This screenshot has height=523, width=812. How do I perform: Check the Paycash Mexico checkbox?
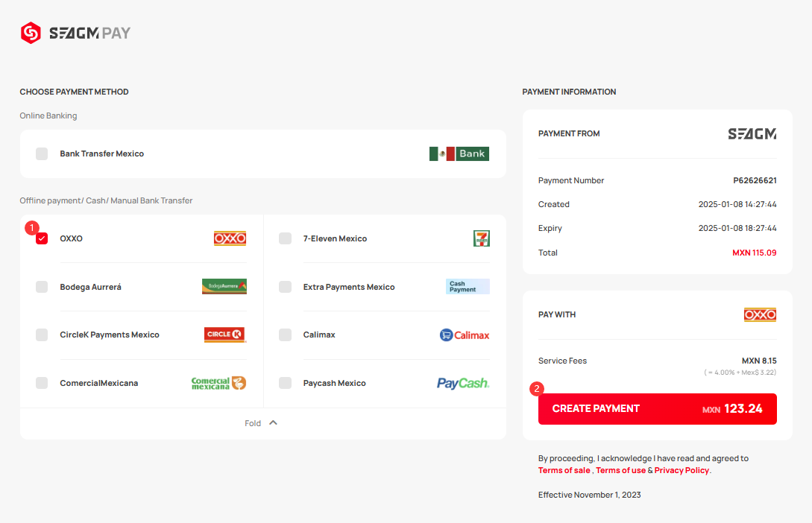pos(286,383)
